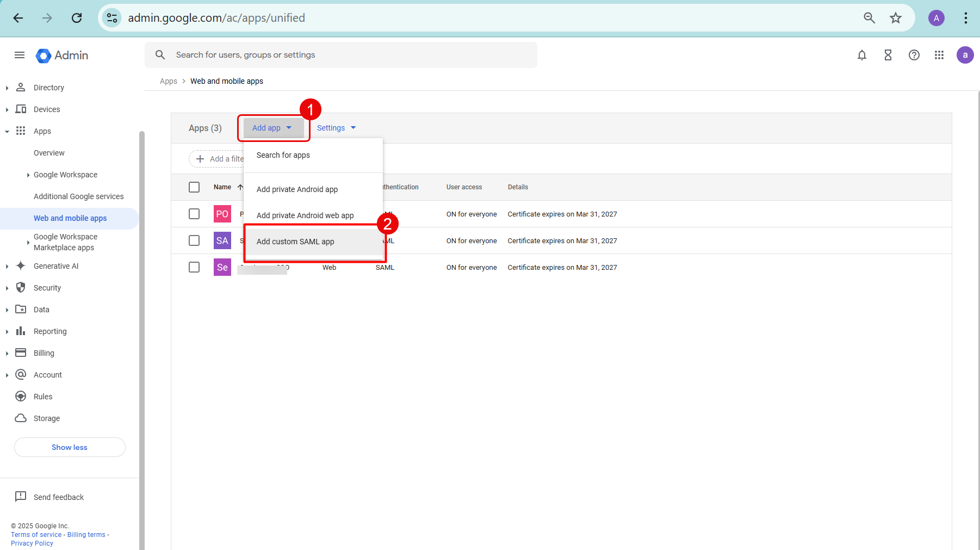Toggle the main menu hamburger icon
Image resolution: width=980 pixels, height=550 pixels.
(x=20, y=55)
